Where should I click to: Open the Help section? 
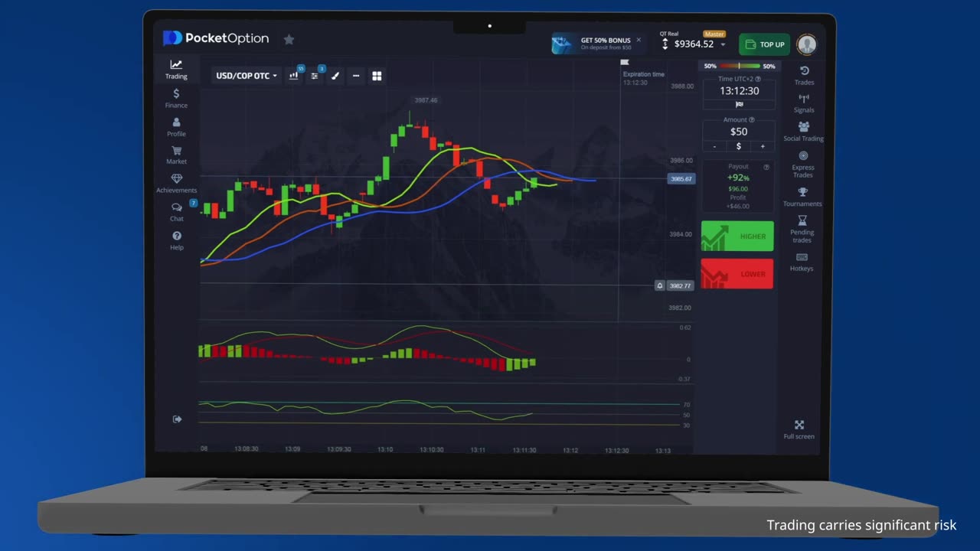(x=176, y=240)
